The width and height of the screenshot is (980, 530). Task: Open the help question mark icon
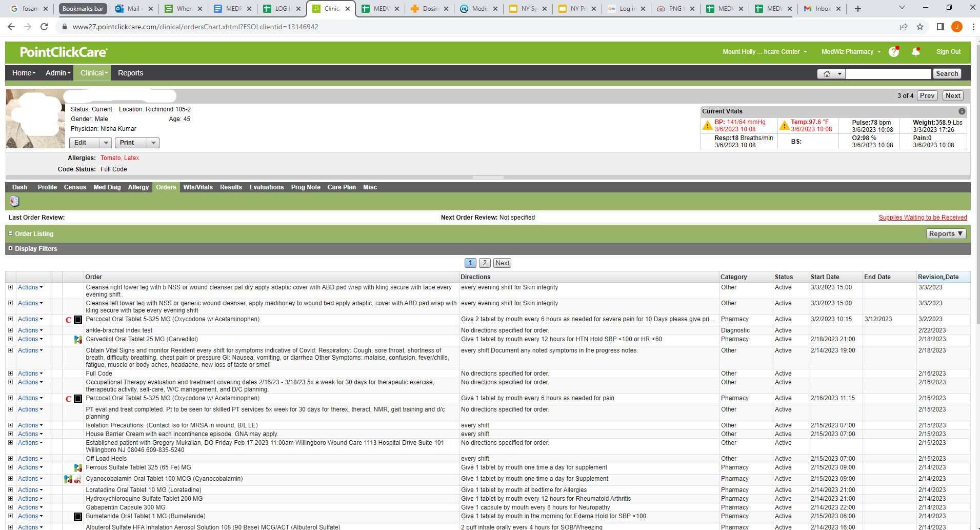tap(894, 52)
